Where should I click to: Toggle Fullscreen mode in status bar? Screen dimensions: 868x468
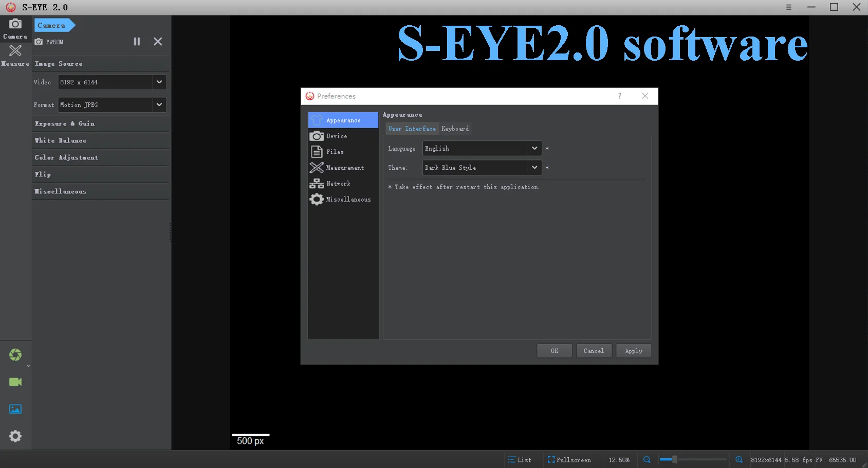(x=569, y=460)
